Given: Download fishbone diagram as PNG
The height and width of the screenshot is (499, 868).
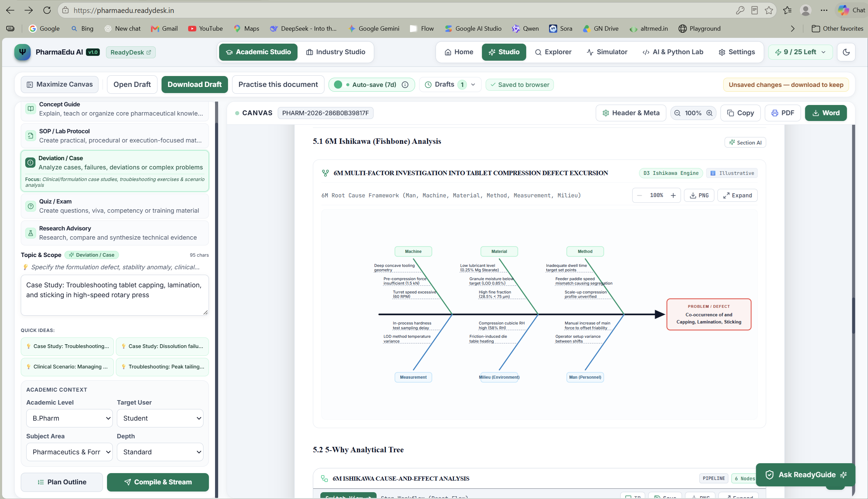Looking at the screenshot, I should coord(699,196).
